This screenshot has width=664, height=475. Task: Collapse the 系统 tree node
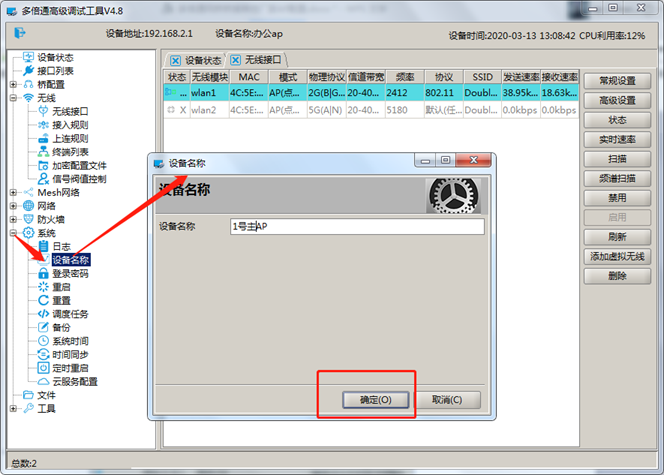[x=13, y=233]
